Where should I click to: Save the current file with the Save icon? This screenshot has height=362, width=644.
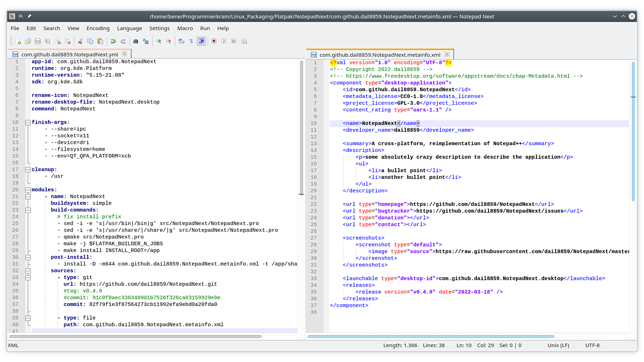(37, 41)
